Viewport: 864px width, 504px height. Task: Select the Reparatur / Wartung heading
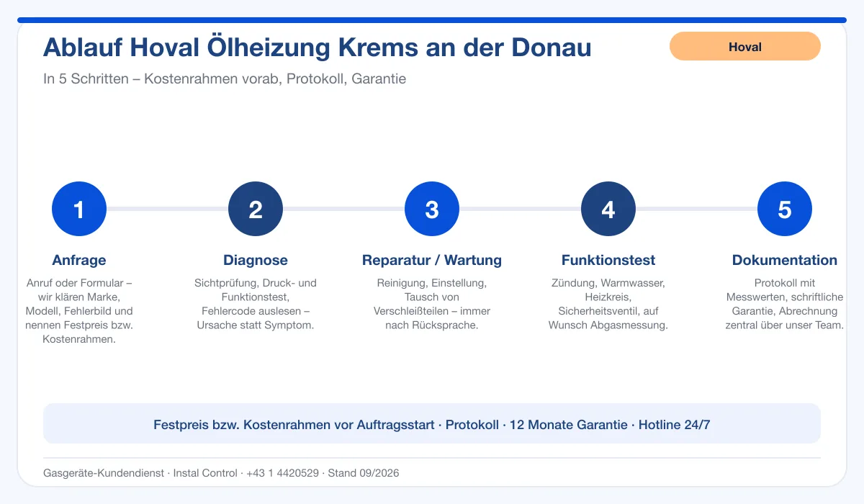click(x=432, y=260)
